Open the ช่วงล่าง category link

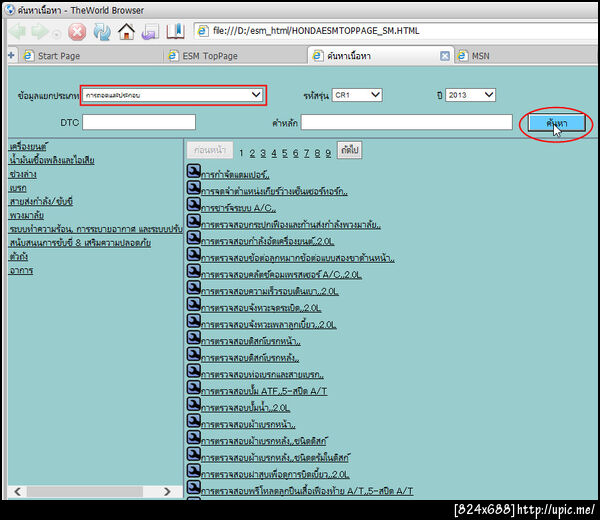[23, 174]
